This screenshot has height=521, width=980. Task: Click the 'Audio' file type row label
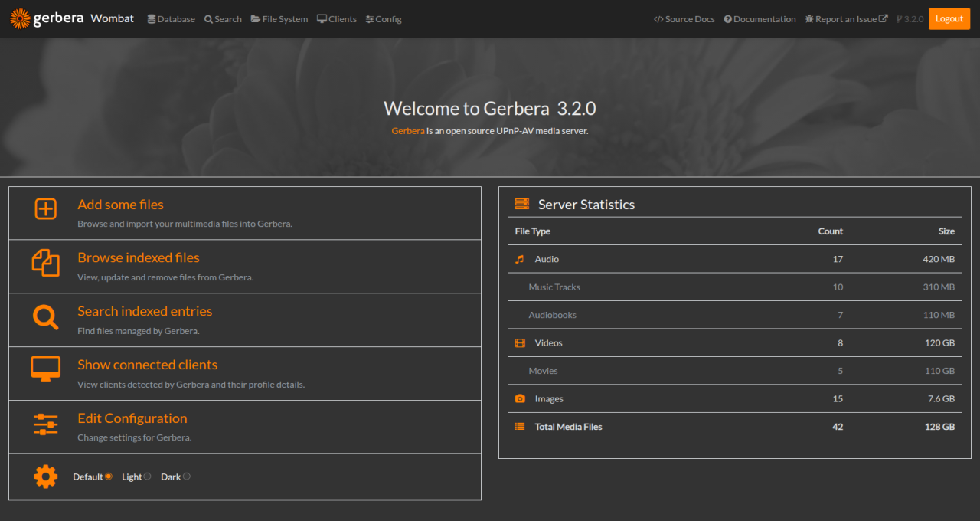pos(547,259)
